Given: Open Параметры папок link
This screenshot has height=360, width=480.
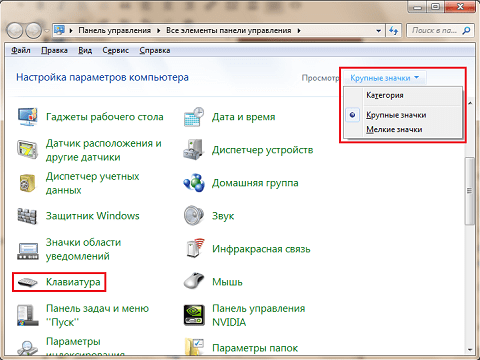Looking at the screenshot, I should [255, 348].
